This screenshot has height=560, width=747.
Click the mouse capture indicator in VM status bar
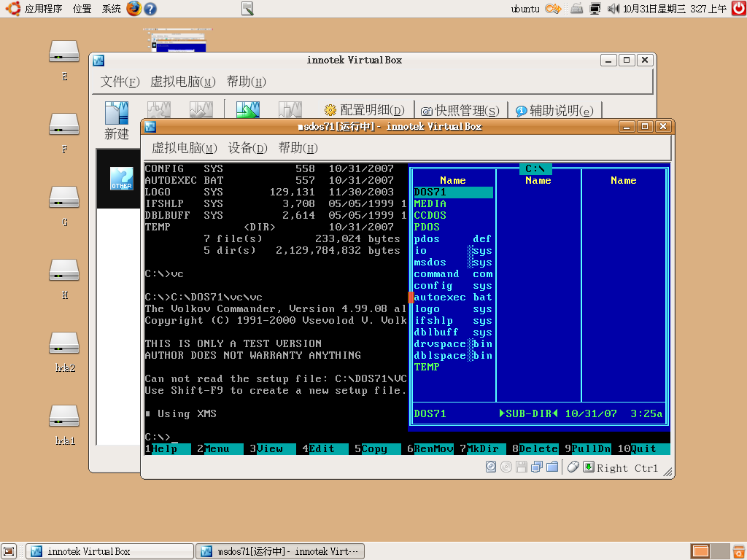click(x=573, y=467)
